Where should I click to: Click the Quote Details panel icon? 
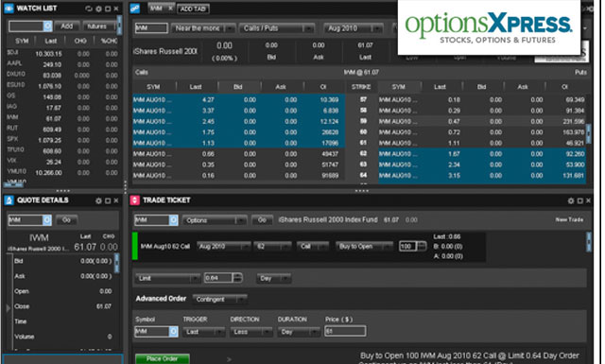point(9,200)
